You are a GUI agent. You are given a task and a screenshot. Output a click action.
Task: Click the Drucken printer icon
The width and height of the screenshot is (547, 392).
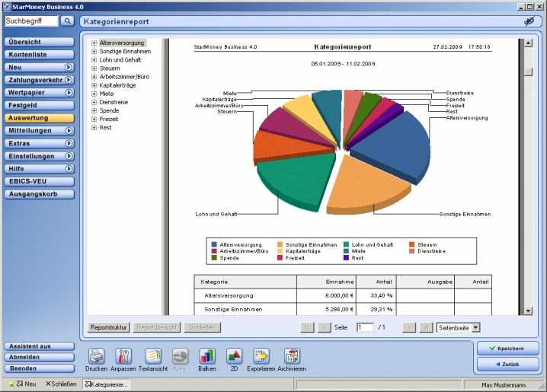pos(96,356)
